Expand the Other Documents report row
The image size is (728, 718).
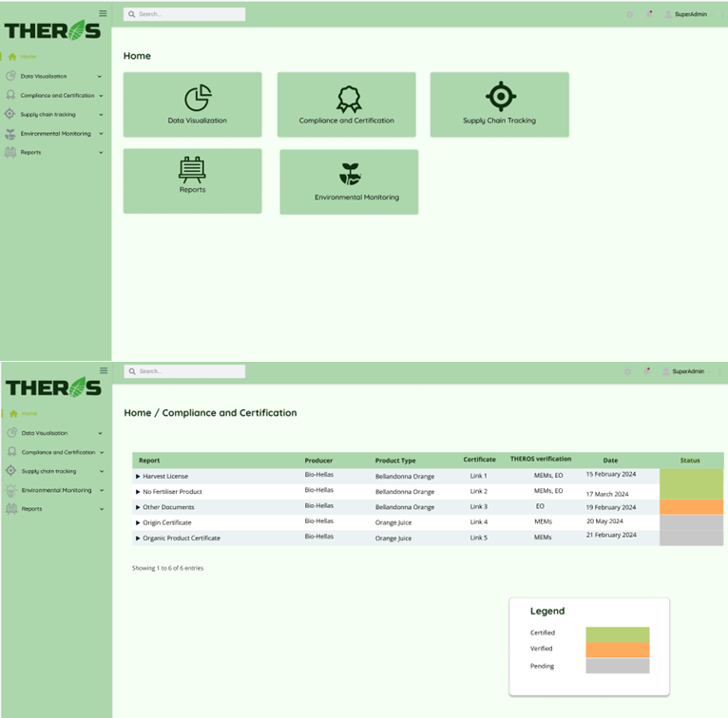[138, 507]
